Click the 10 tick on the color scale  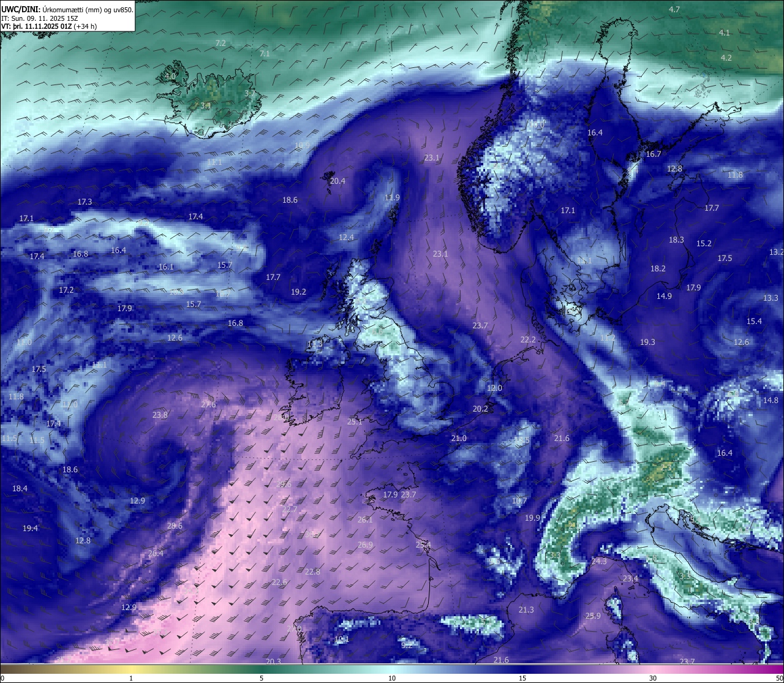click(x=391, y=678)
